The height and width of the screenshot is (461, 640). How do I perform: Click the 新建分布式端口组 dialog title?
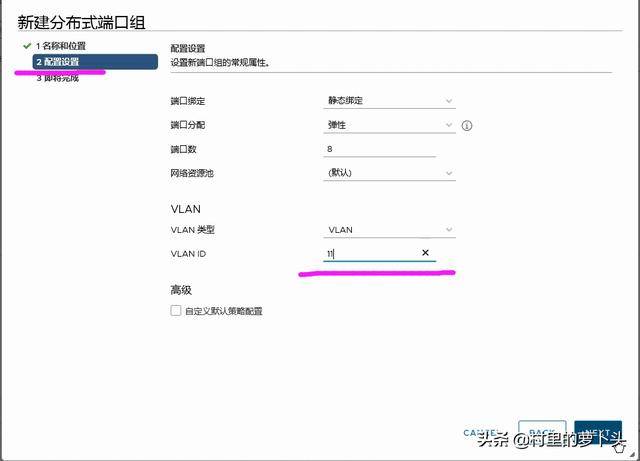pyautogui.click(x=88, y=22)
